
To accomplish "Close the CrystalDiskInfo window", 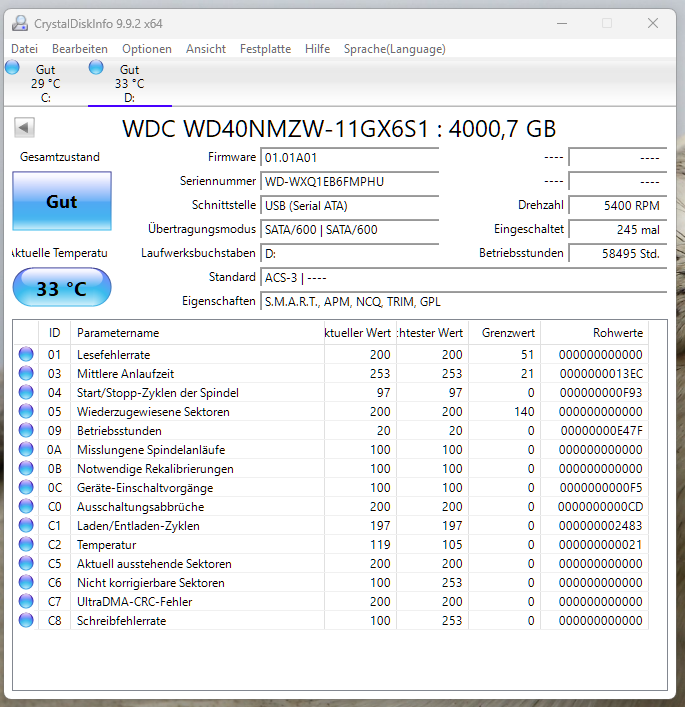I will (x=653, y=23).
